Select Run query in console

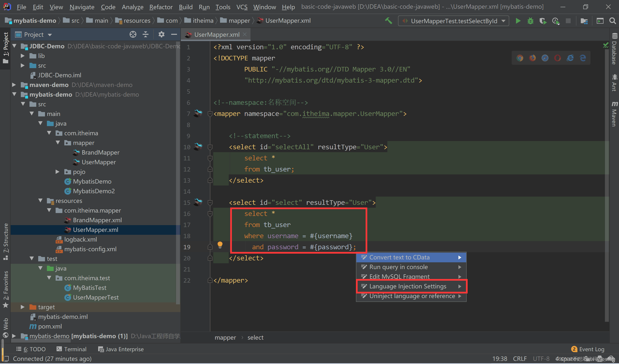click(411, 267)
